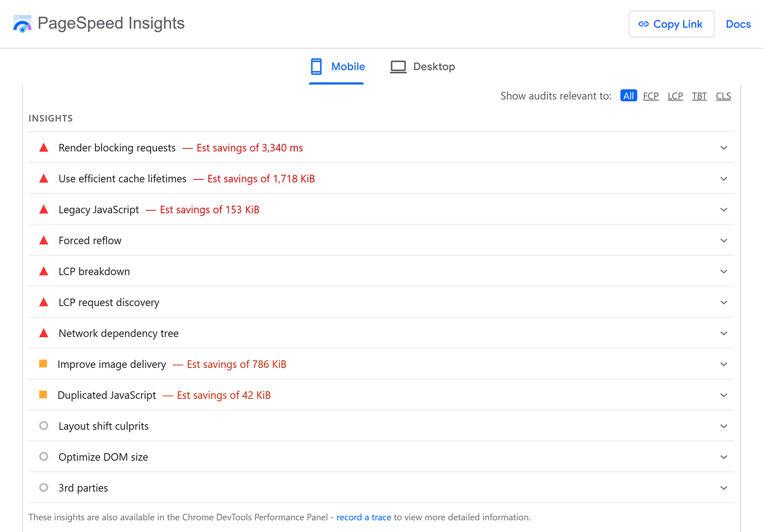
Task: Expand the 3rd parties insight
Action: pos(723,488)
